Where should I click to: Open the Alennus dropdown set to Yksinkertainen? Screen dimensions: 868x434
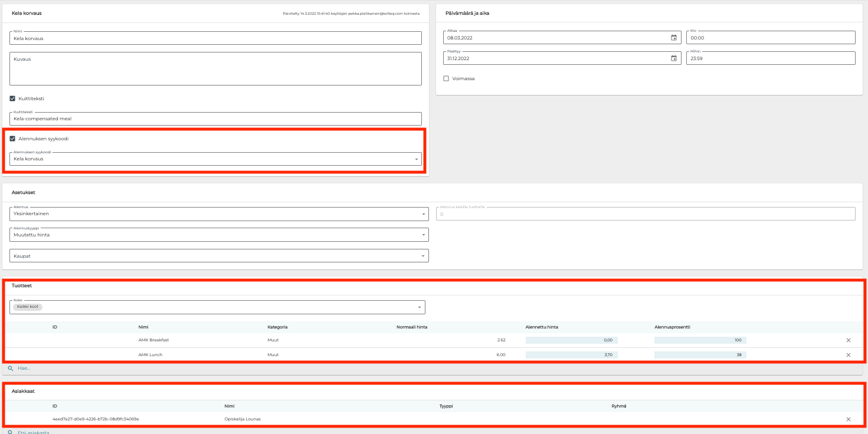[219, 214]
